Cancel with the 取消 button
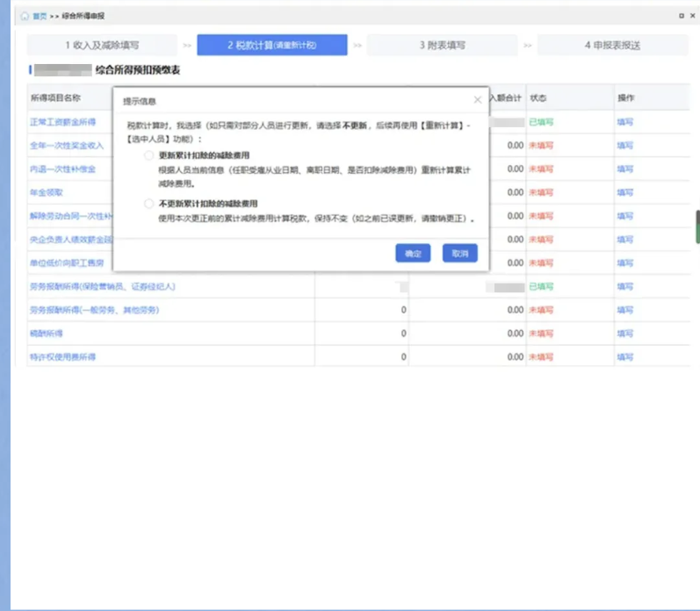700x611 pixels. pos(460,254)
